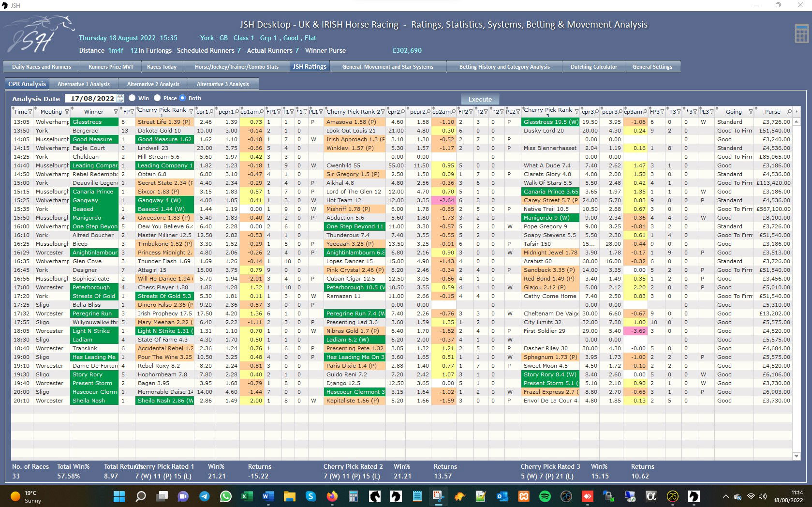The width and height of the screenshot is (812, 507).
Task: Click the search icon on cp2am column
Action: tap(454, 112)
